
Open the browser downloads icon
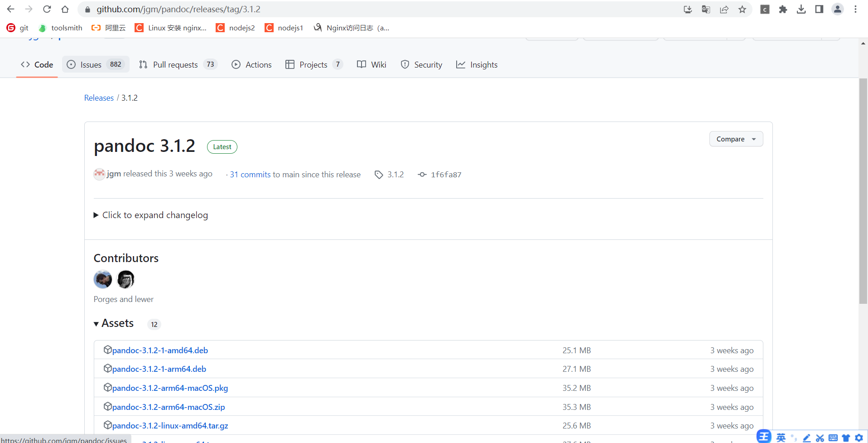pos(801,9)
